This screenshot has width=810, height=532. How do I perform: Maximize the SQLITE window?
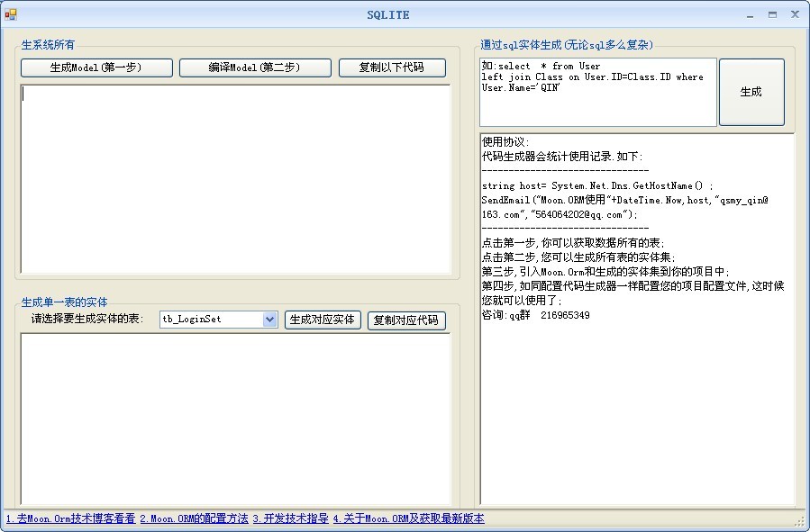773,15
